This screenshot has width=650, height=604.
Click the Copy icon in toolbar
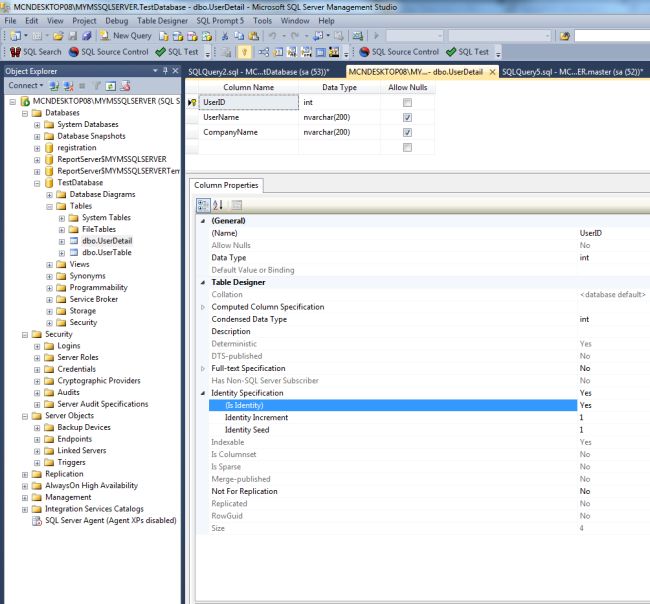point(239,36)
